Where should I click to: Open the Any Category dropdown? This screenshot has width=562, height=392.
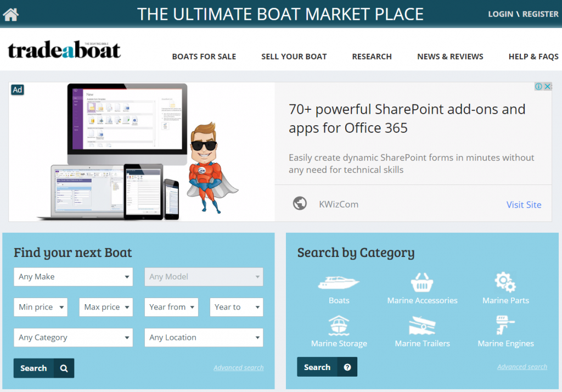(73, 338)
